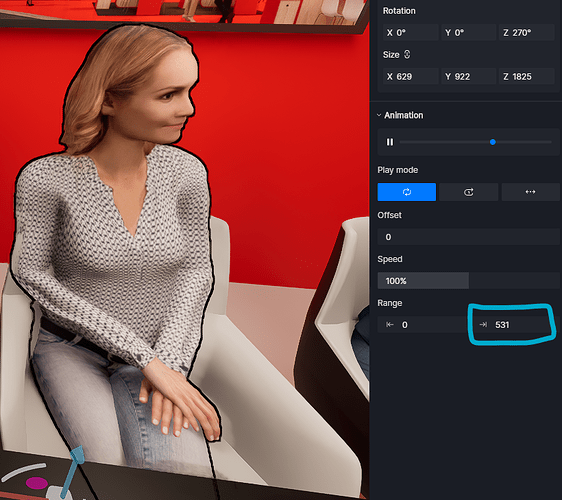Click the Range end field showing 531

click(515, 325)
